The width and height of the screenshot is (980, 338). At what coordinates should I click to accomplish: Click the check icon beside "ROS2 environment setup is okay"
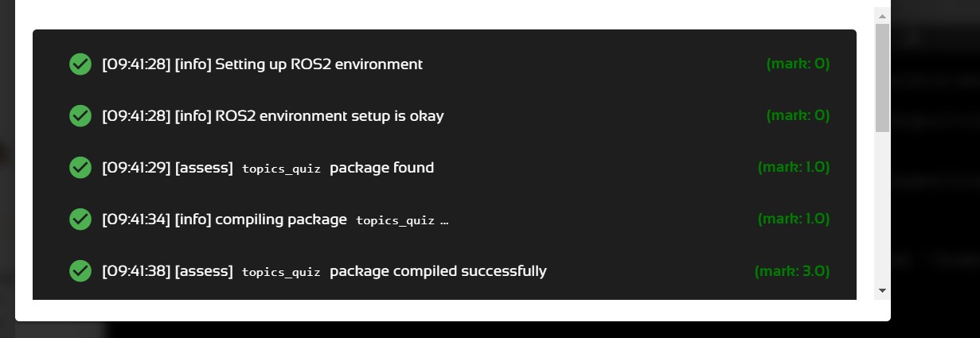[80, 116]
